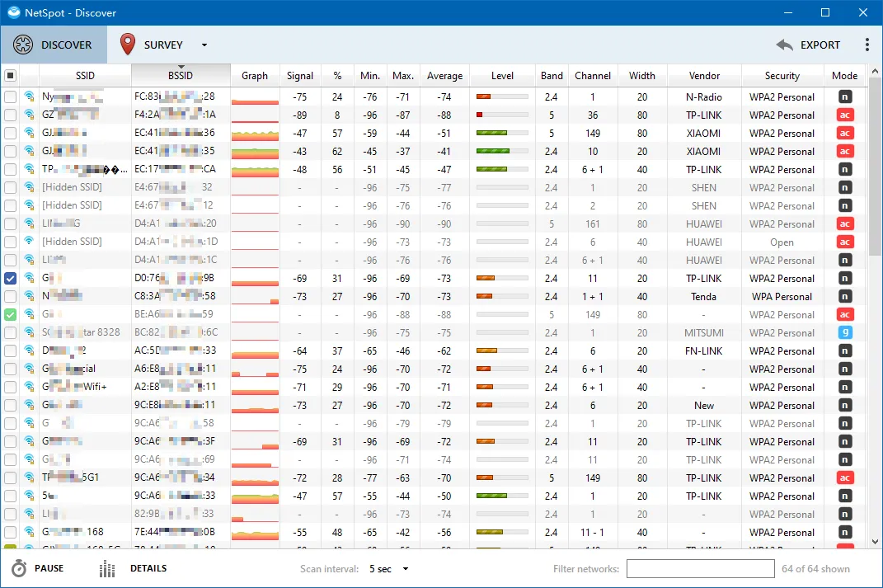
Task: Open the DETAILS view
Action: coord(133,568)
